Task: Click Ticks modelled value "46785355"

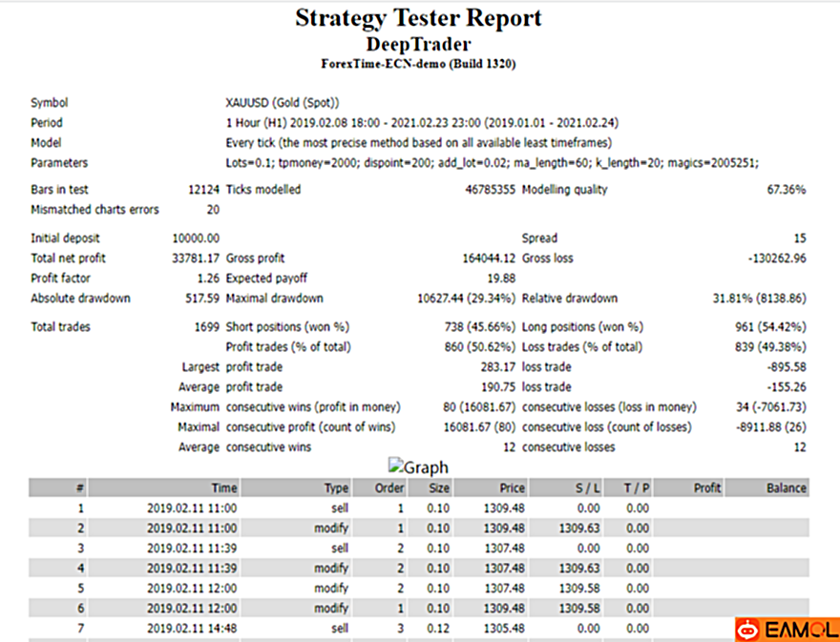Action: [x=490, y=190]
